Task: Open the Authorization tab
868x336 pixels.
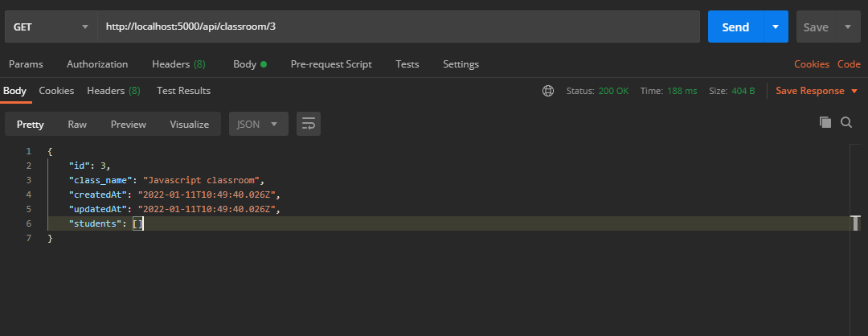Action: 97,64
